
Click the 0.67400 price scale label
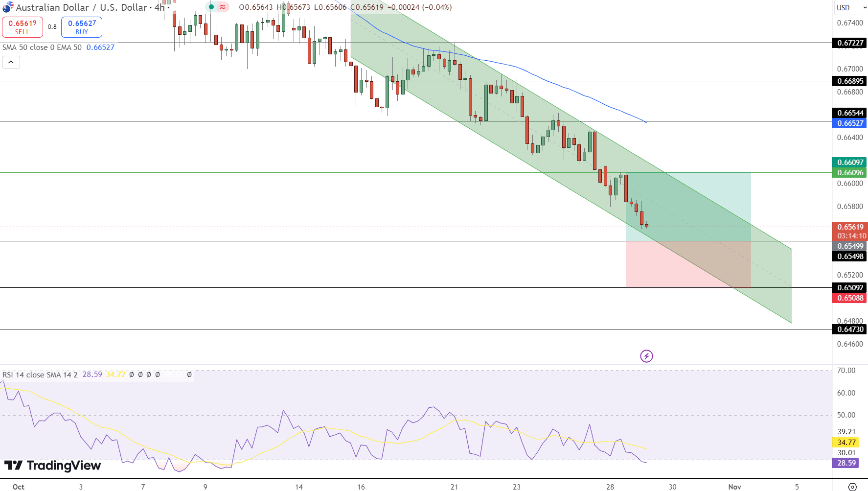click(850, 23)
